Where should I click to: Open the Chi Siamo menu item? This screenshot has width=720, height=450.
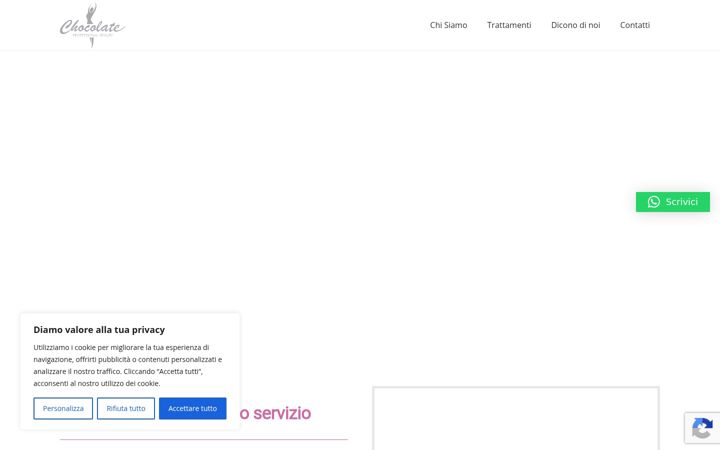448,25
